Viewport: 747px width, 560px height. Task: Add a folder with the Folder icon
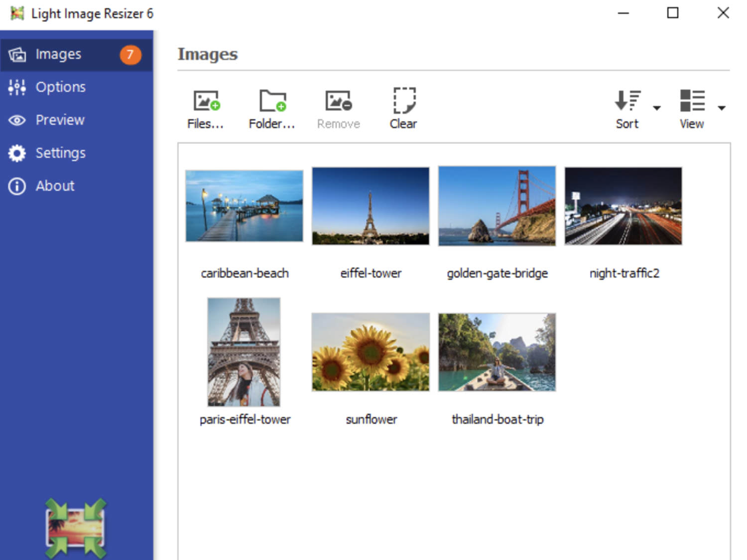[272, 101]
